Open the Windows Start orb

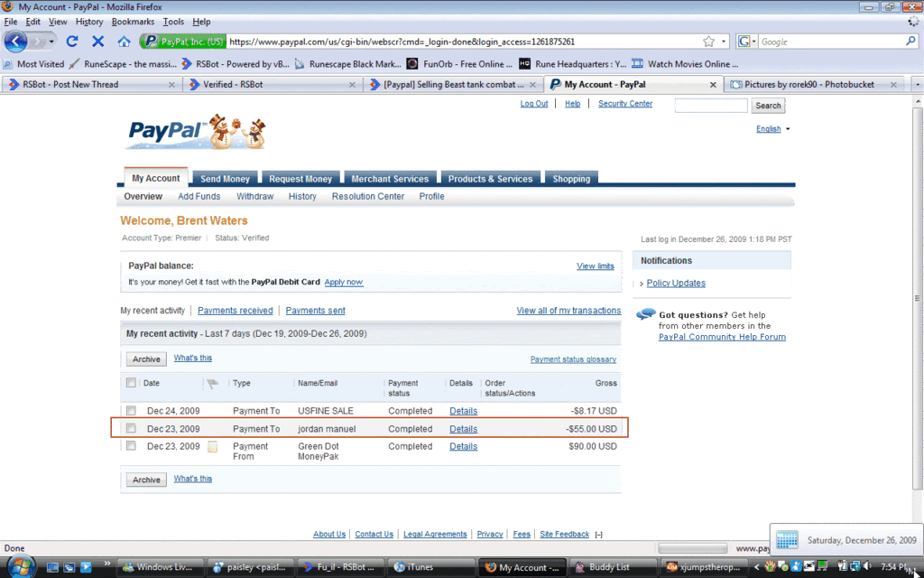click(x=22, y=567)
